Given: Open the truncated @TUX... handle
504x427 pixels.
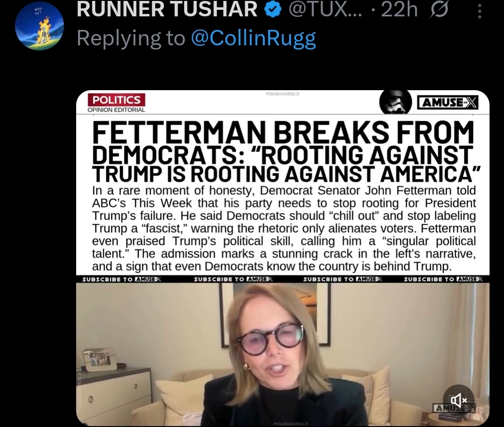Looking at the screenshot, I should click(x=325, y=9).
